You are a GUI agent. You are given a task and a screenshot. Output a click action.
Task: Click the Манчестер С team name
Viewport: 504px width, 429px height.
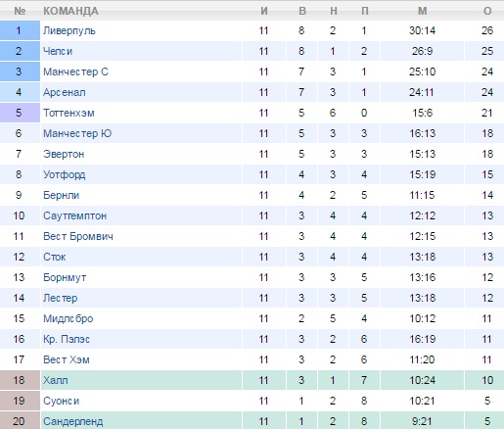[x=75, y=71]
